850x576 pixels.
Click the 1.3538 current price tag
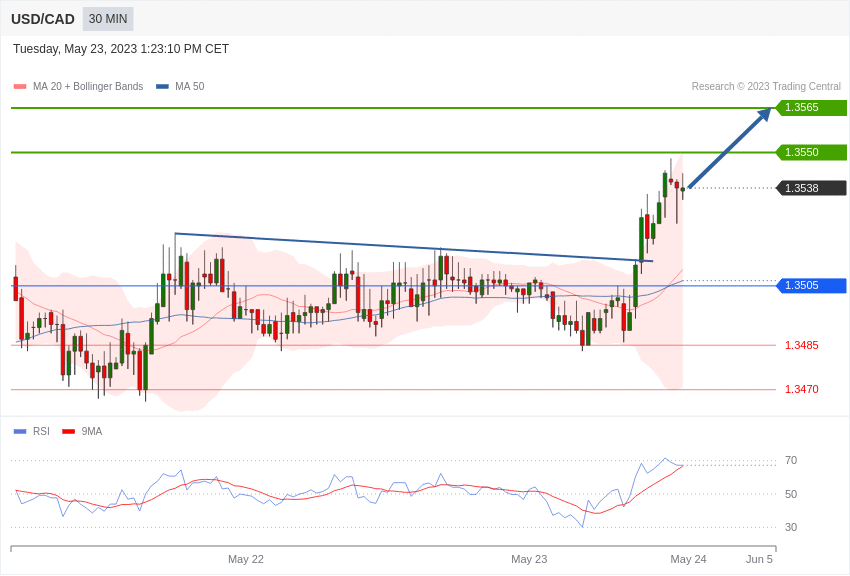tap(812, 188)
